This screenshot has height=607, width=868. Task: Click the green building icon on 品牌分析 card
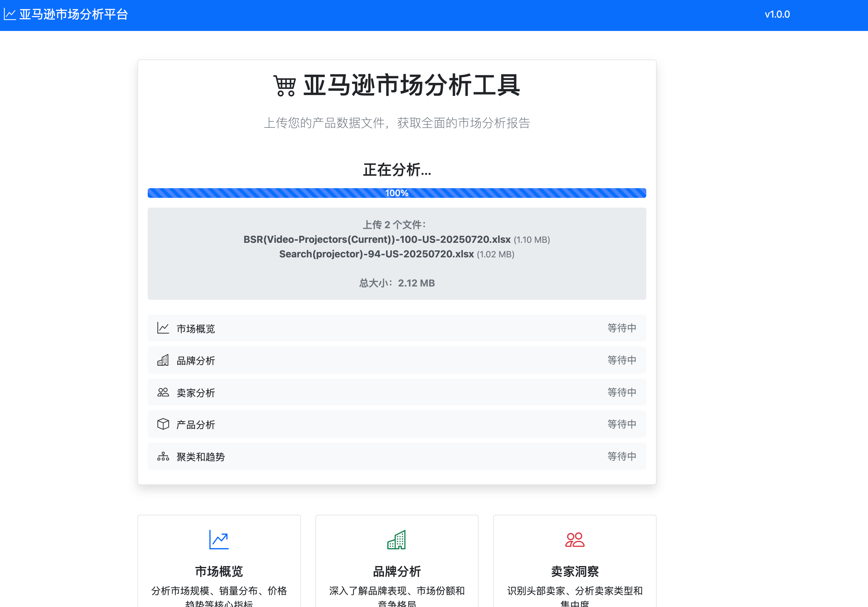pos(397,540)
